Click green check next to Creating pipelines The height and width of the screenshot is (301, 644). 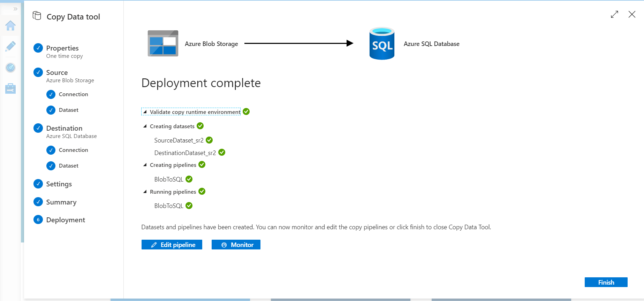point(202,164)
